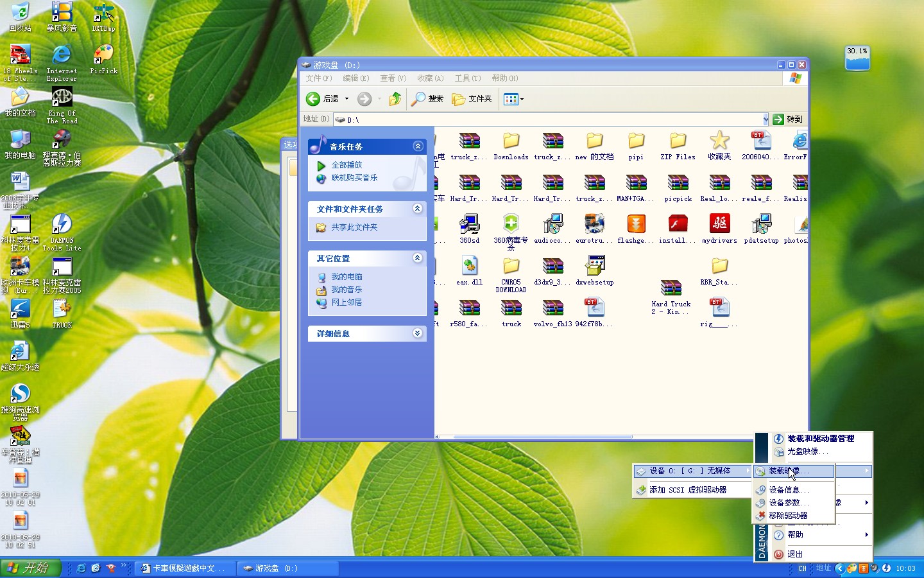Click the 共享此文件夹 link
924x578 pixels.
[x=354, y=227]
